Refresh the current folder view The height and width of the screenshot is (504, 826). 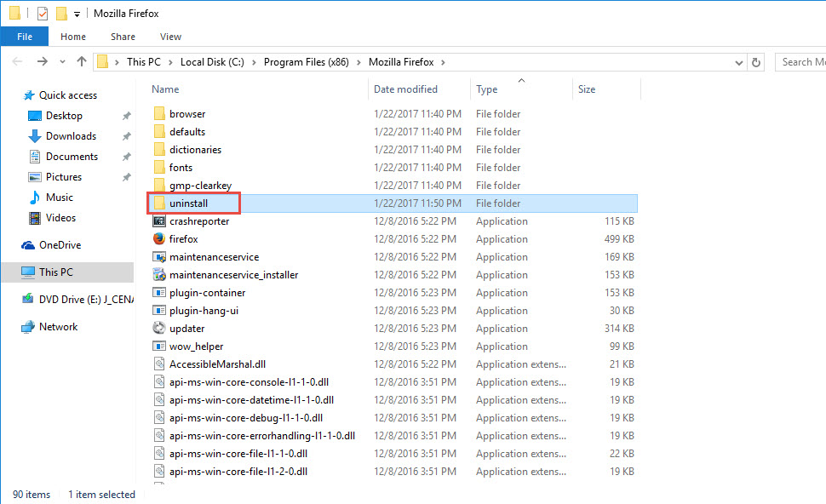[756, 62]
